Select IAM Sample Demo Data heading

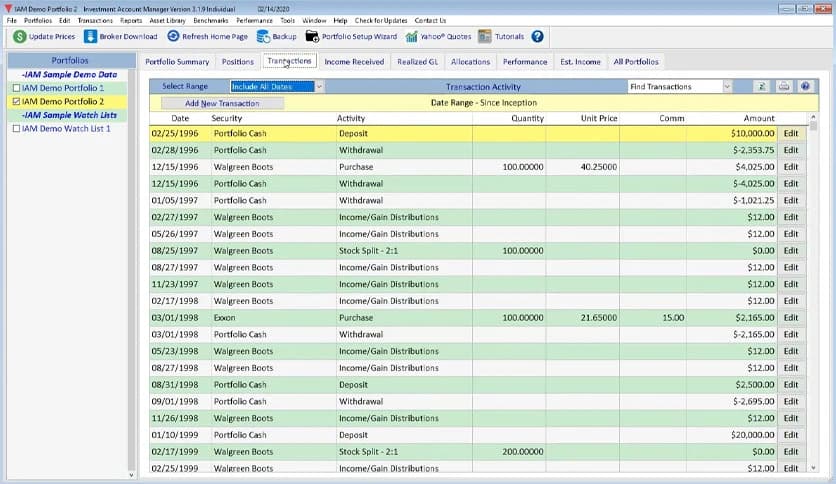click(69, 75)
